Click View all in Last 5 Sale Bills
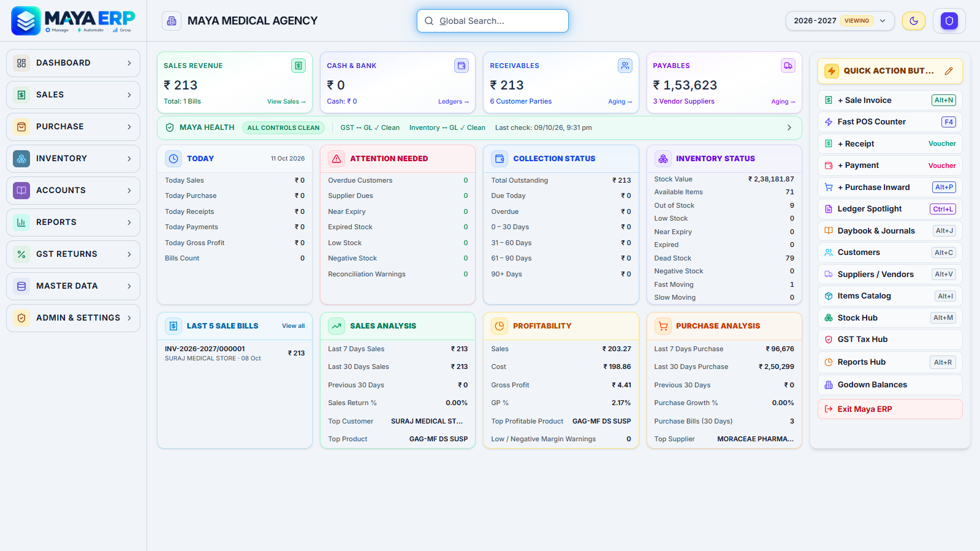980x551 pixels. click(293, 326)
